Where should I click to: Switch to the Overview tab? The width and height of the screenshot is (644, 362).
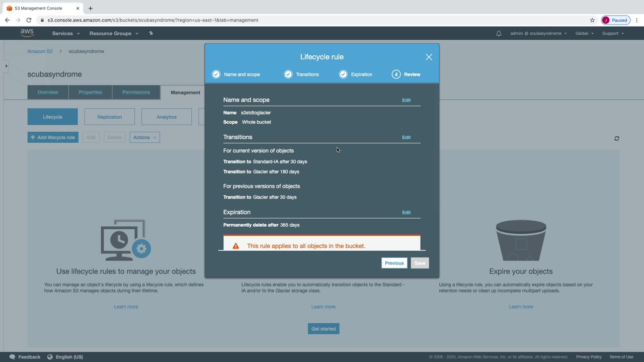48,93
